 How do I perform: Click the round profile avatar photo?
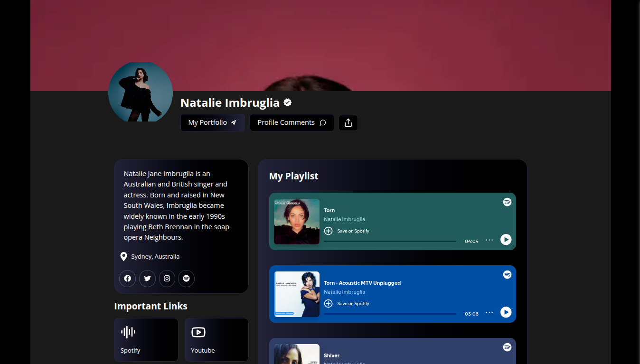(141, 92)
